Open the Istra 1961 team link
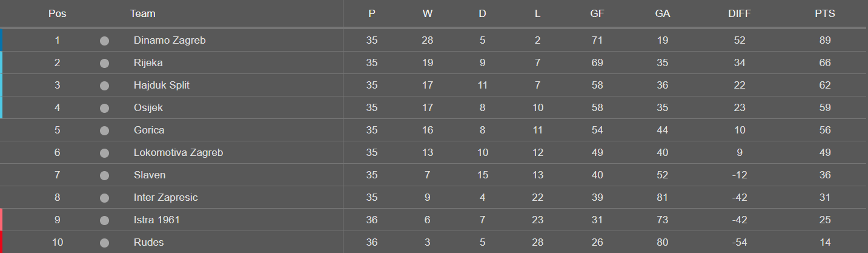Screen dimensions: 868x253 [156, 220]
